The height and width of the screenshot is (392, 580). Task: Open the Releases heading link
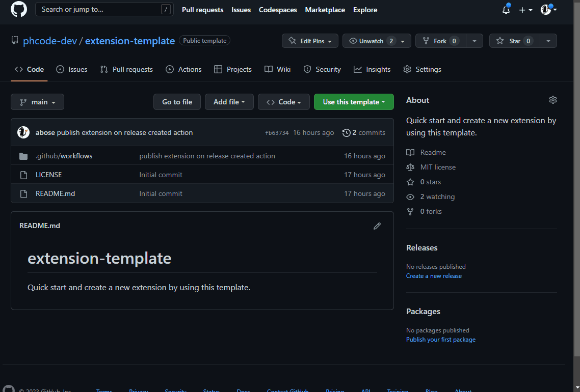point(421,247)
